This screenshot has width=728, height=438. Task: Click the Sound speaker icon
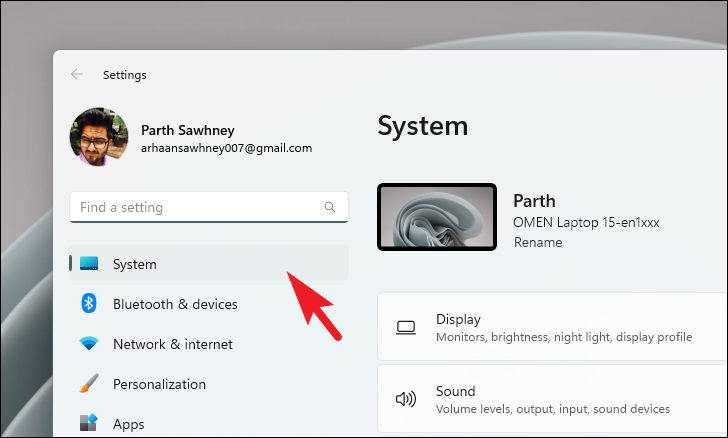coord(406,399)
